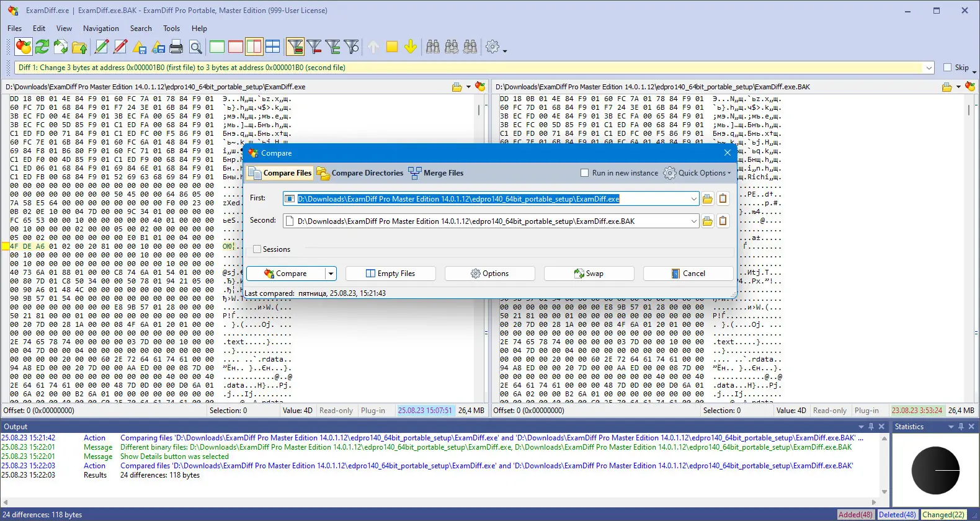The image size is (980, 521).
Task: Click the first binoculars Find icon
Action: click(433, 47)
